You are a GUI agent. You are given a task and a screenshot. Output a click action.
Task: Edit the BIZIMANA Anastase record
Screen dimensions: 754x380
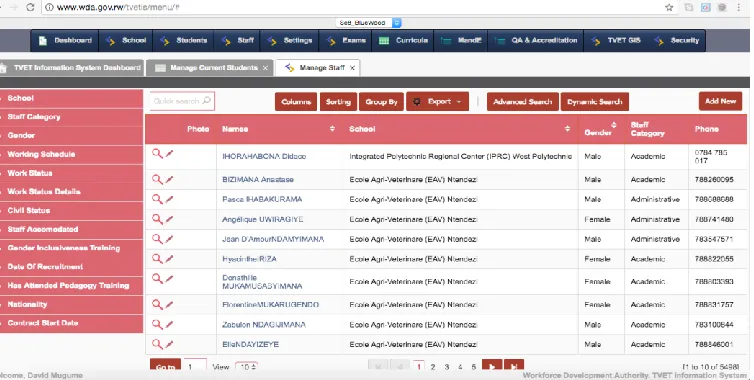(x=169, y=179)
